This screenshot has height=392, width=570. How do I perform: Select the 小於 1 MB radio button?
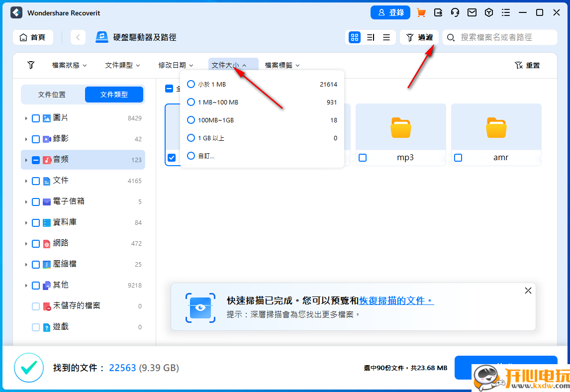pyautogui.click(x=190, y=84)
